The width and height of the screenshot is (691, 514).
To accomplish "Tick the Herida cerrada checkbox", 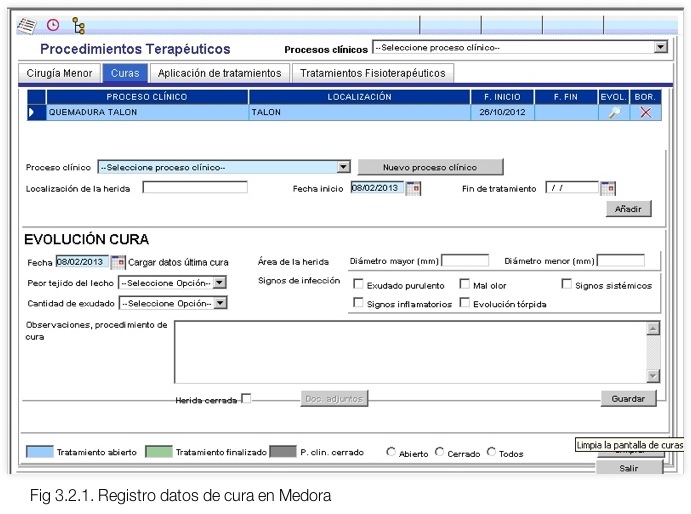I will coord(246,399).
